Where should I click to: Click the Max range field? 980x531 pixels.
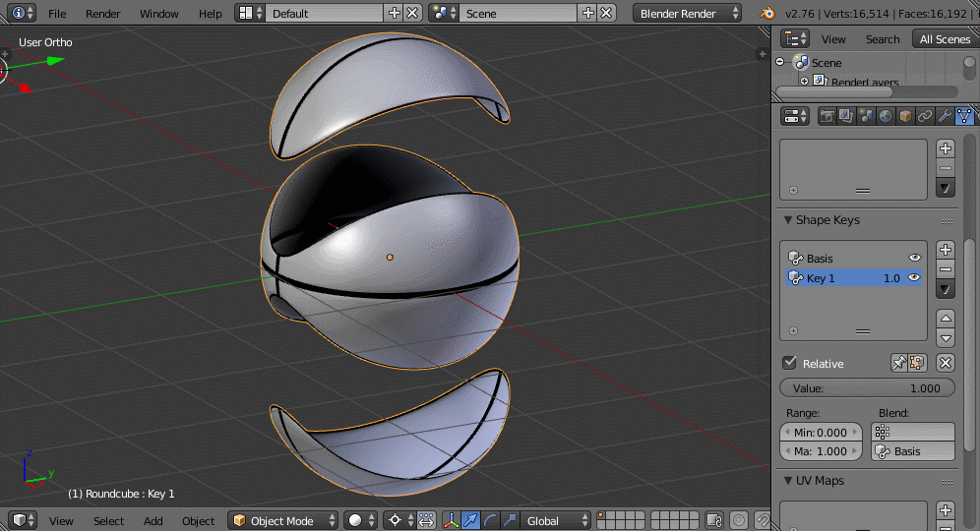click(822, 451)
